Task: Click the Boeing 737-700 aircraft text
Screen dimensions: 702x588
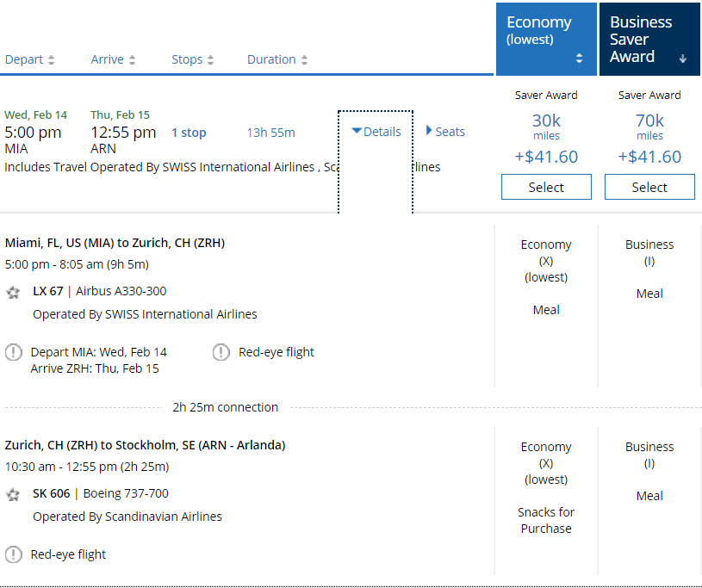Action: [126, 493]
